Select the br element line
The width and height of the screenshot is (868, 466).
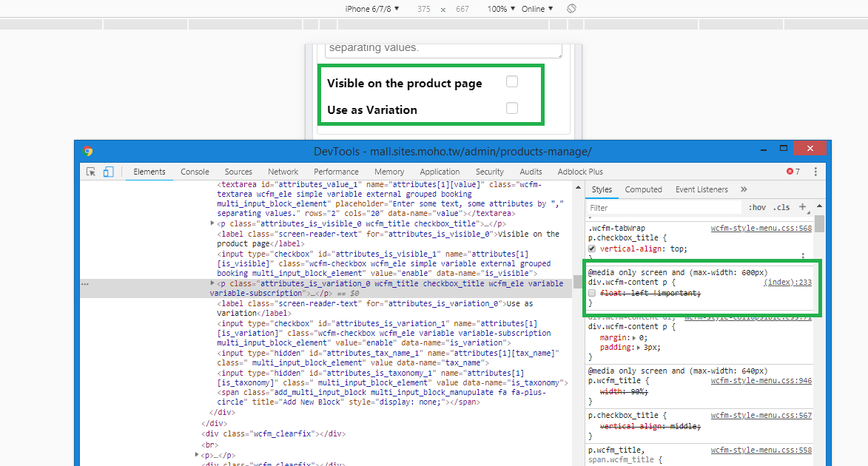click(210, 445)
